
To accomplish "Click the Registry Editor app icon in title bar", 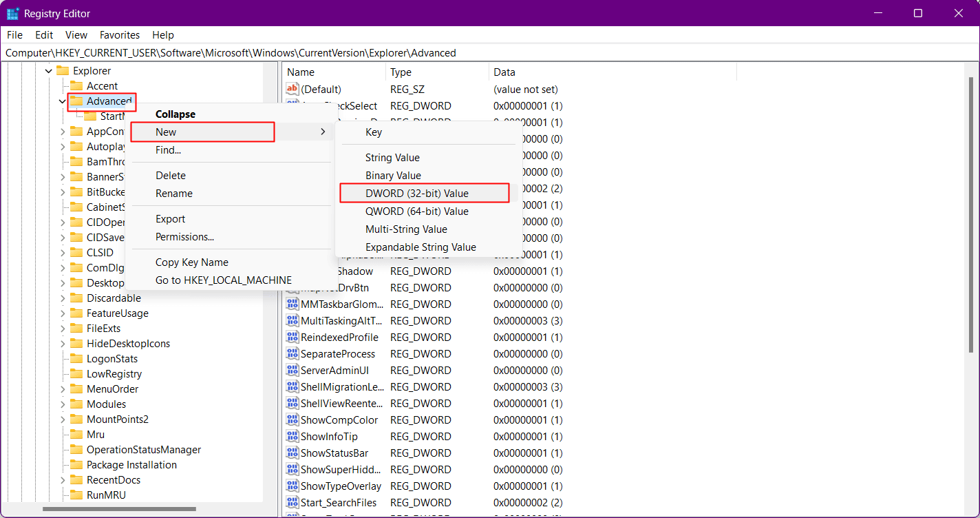I will pyautogui.click(x=12, y=13).
